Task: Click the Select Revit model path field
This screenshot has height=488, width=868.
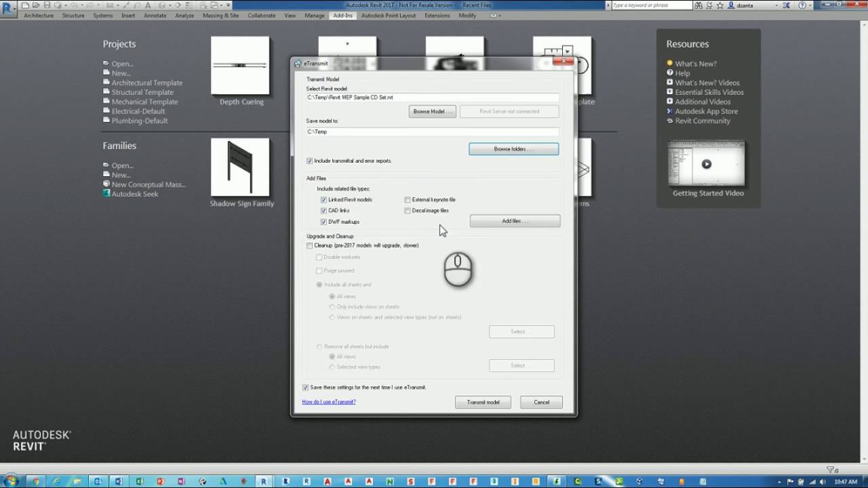Action: (433, 98)
